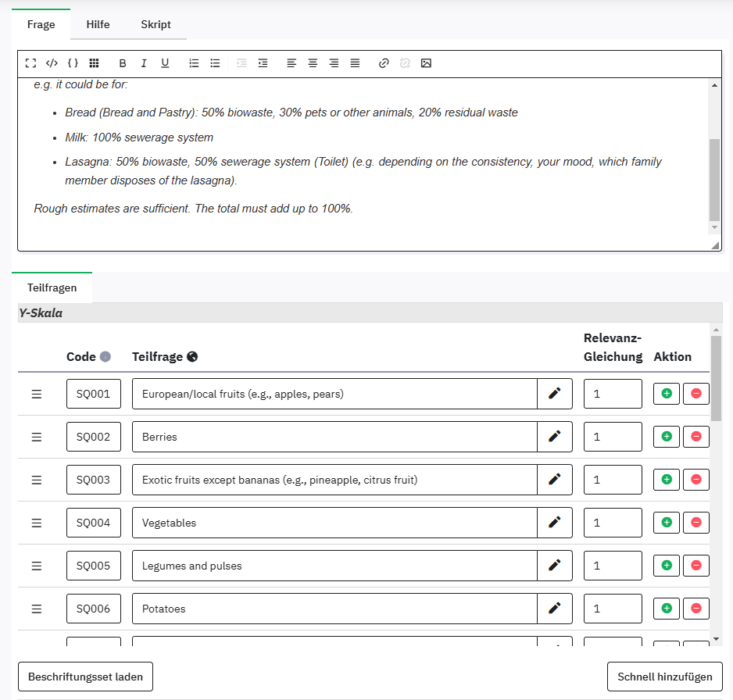The width and height of the screenshot is (733, 700).
Task: Select the Teilfragen tab
Action: pos(52,287)
